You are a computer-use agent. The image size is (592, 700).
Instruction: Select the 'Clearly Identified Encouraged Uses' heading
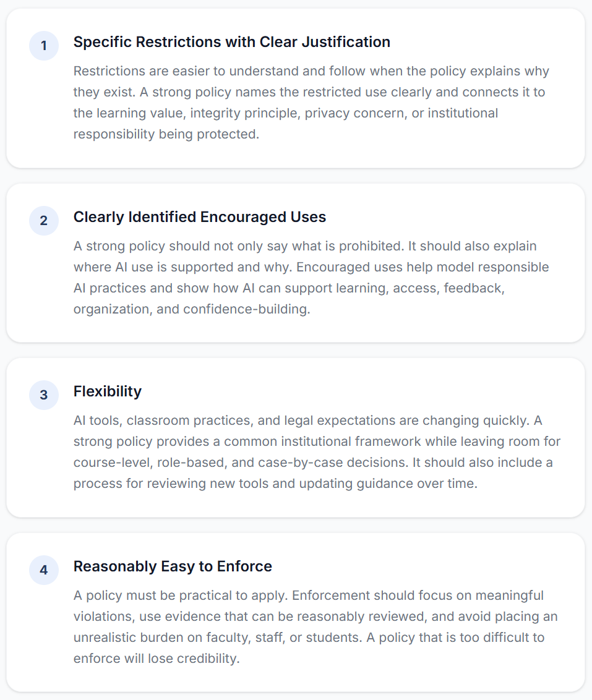tap(200, 217)
